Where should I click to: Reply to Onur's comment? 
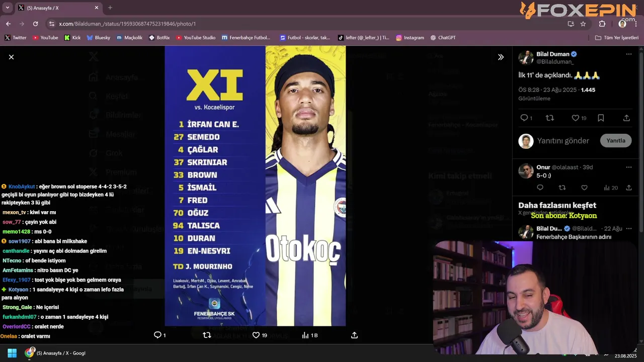[x=540, y=188]
